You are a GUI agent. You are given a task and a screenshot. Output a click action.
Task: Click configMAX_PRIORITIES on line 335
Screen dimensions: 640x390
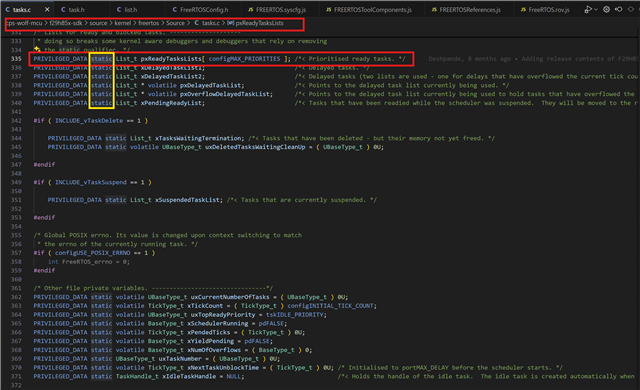click(x=244, y=59)
